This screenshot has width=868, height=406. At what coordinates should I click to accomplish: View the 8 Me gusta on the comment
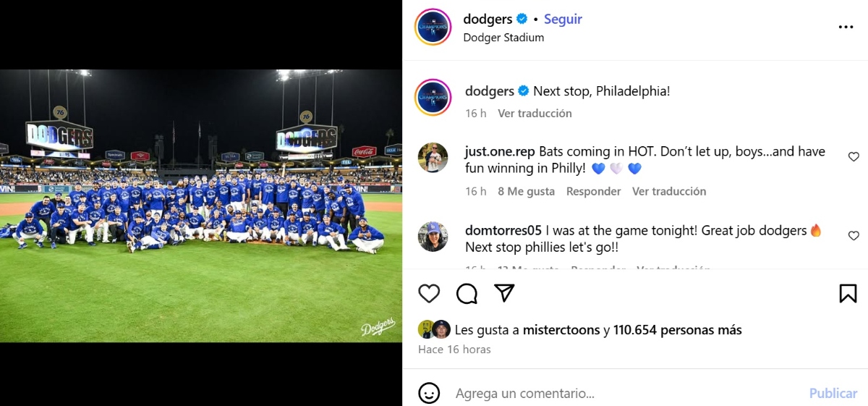click(526, 192)
